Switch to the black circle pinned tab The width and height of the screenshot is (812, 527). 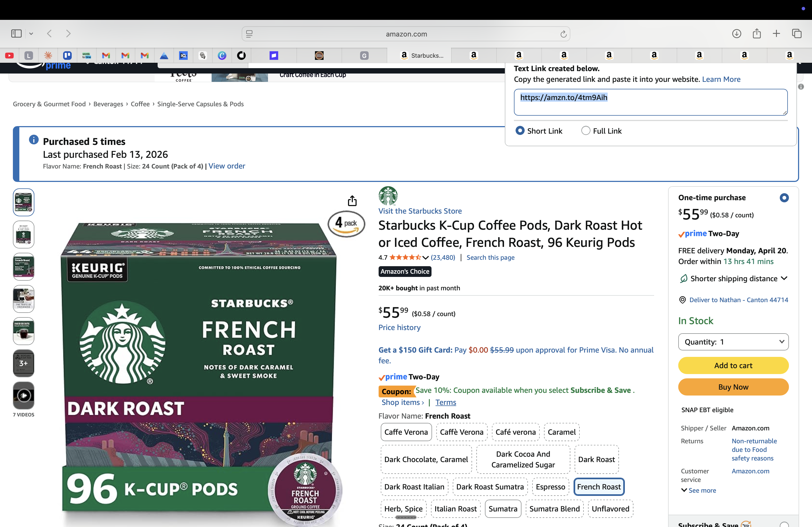coord(241,55)
